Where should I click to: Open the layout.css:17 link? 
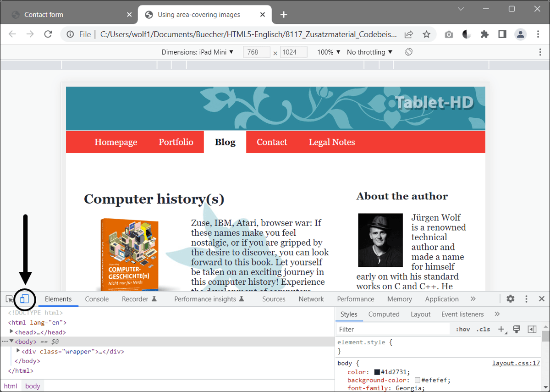tap(516, 363)
